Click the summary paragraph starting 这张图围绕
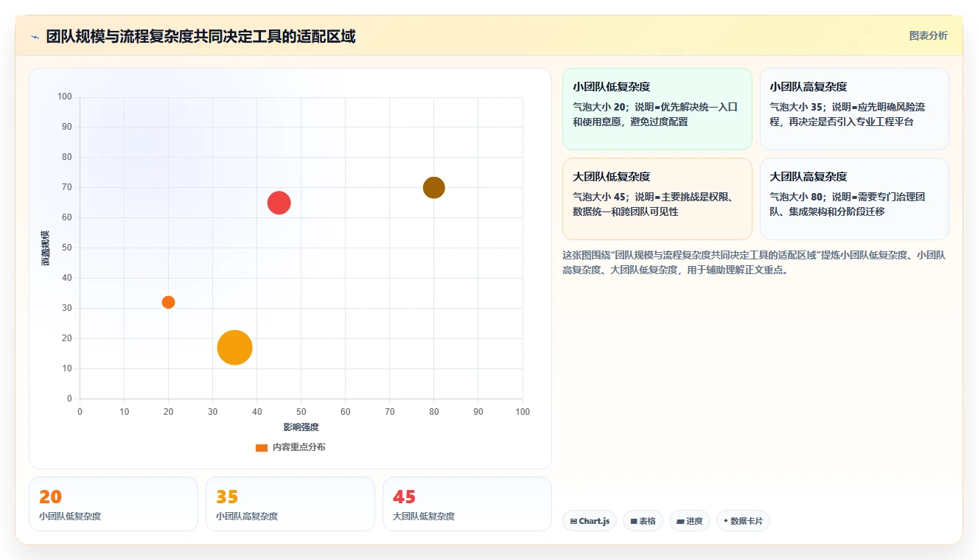Image resolution: width=978 pixels, height=560 pixels. 754,262
